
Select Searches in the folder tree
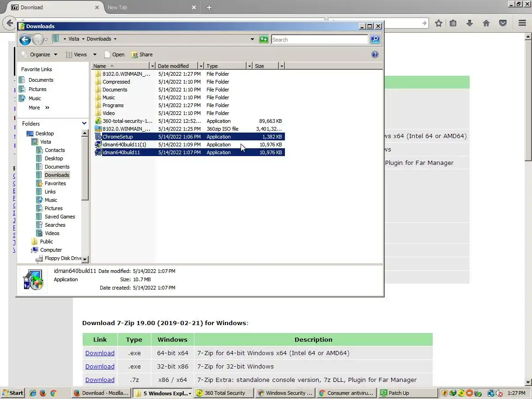pyautogui.click(x=55, y=225)
